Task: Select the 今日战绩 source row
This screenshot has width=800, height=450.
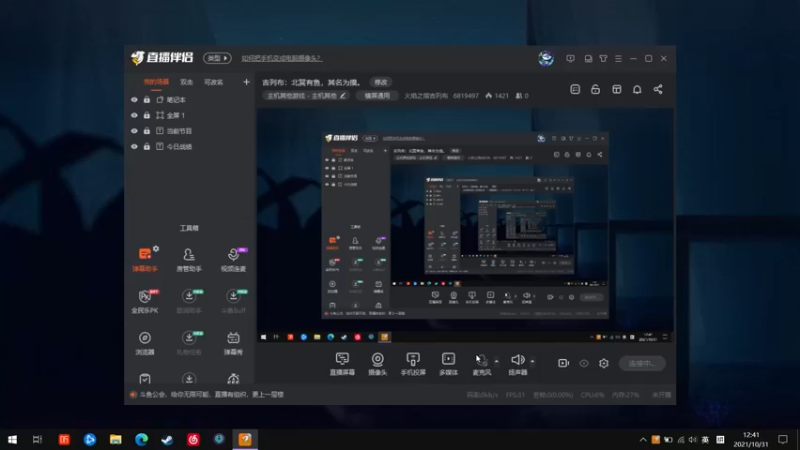Action: coord(189,146)
